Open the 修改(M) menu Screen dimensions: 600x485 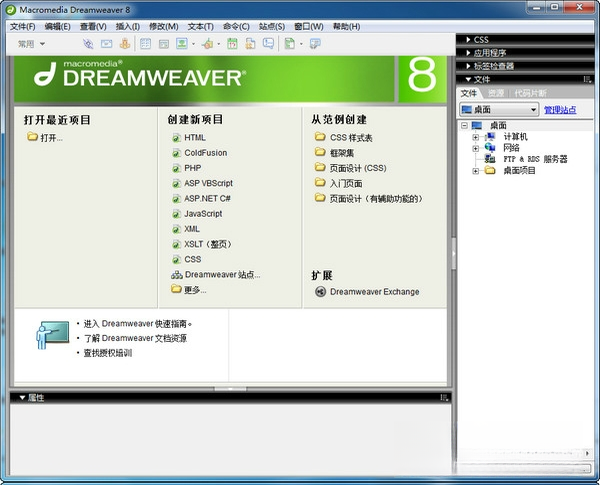click(x=163, y=26)
